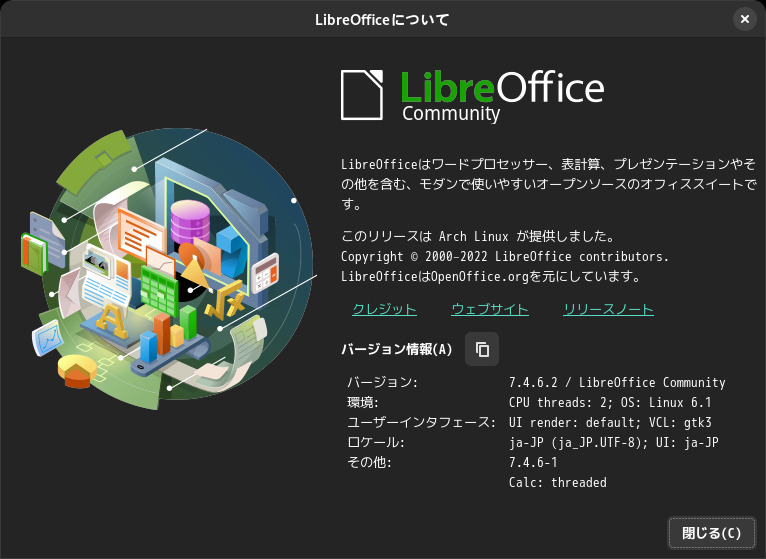Click the バージョン: label
Screen dimensions: 766x559
383,382
